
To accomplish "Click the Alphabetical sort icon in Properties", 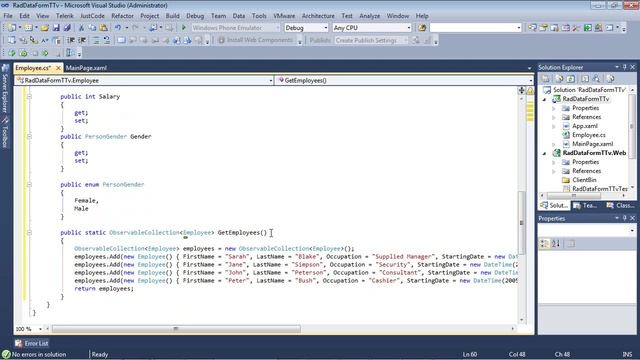I will [x=556, y=244].
